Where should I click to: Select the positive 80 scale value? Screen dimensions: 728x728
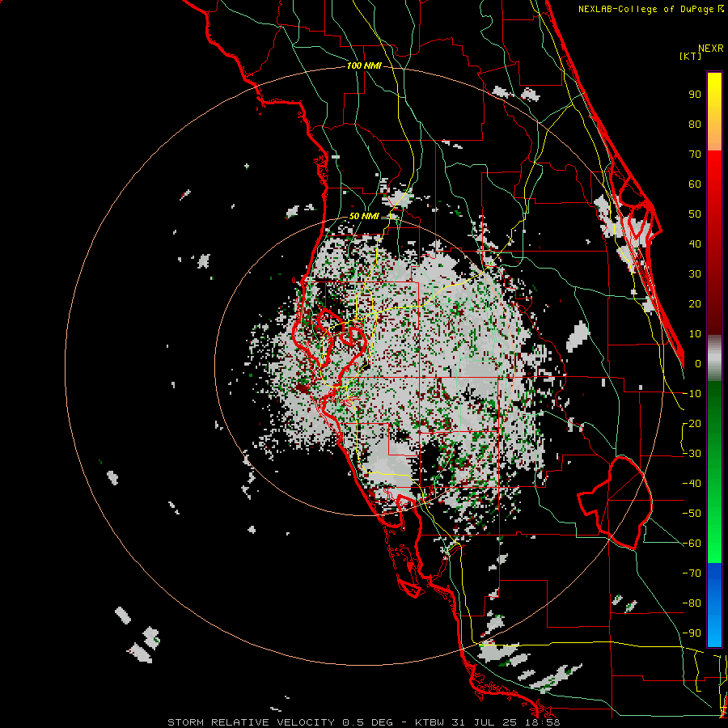[695, 124]
